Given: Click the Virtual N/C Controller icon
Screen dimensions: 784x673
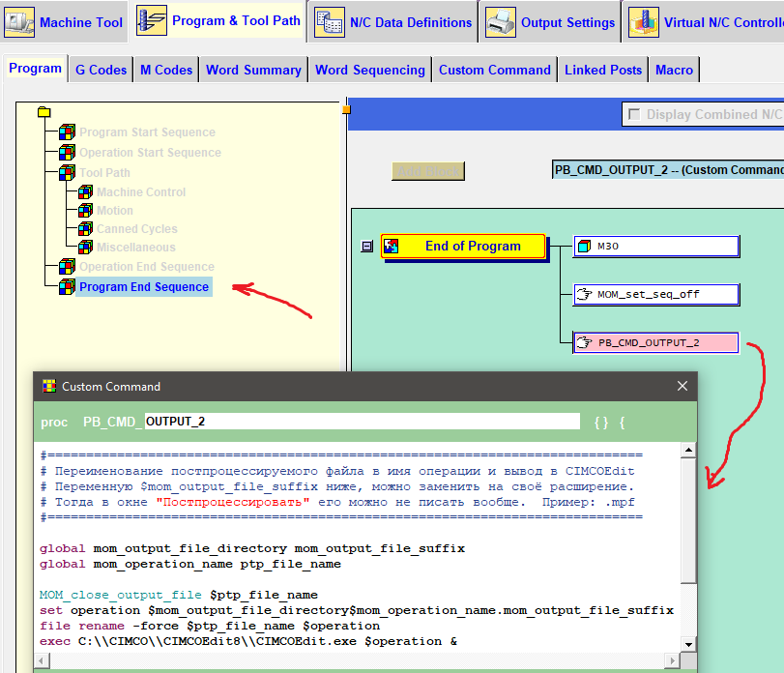Looking at the screenshot, I should [643, 21].
